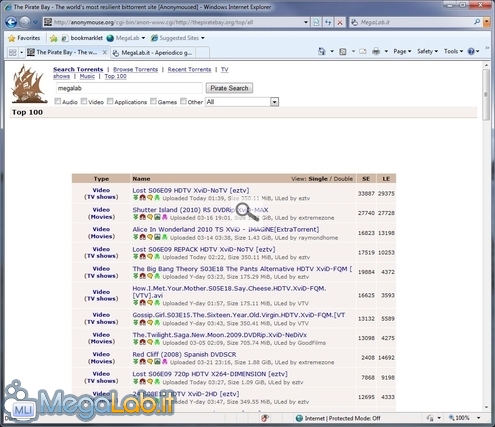The width and height of the screenshot is (495, 427).
Task: Click the address bar URL field
Action: click(x=177, y=22)
